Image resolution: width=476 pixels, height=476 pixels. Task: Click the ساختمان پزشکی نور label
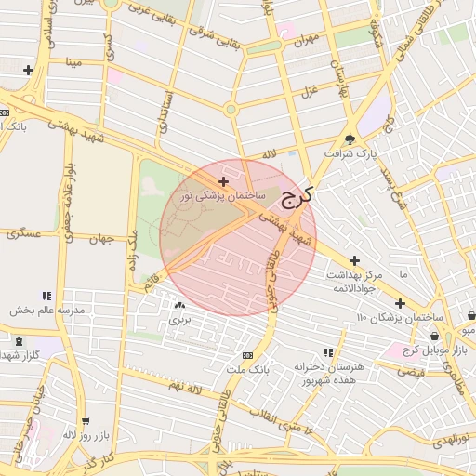click(223, 196)
